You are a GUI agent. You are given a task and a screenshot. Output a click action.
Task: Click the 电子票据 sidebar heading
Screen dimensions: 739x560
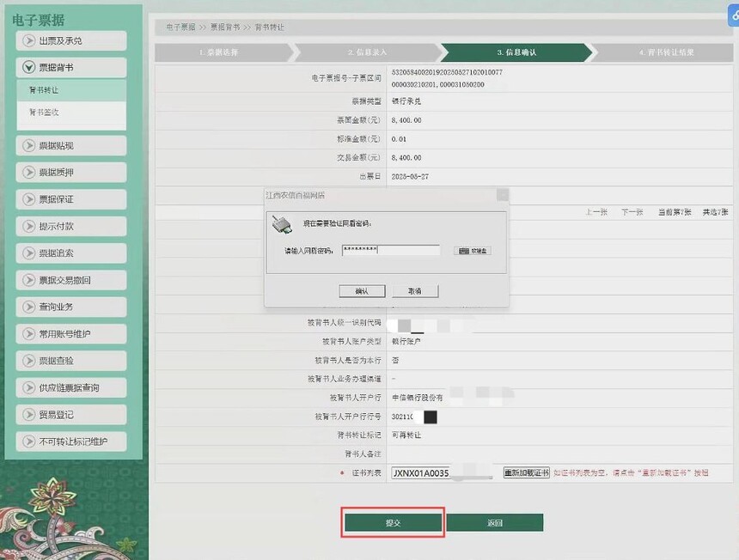[x=38, y=20]
